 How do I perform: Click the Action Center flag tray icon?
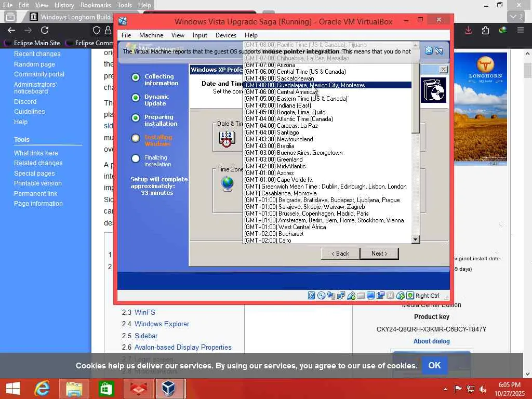(x=458, y=389)
